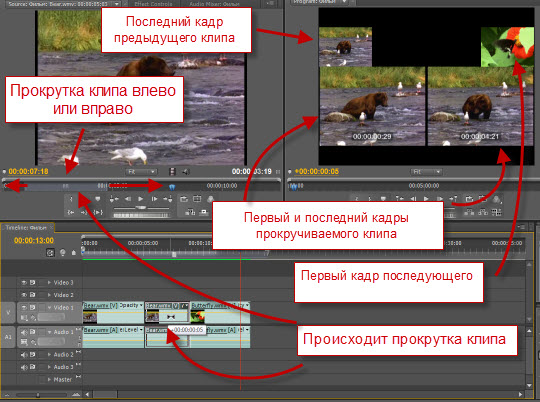Select the Timeline tab
The height and width of the screenshot is (402, 540).
(x=26, y=228)
